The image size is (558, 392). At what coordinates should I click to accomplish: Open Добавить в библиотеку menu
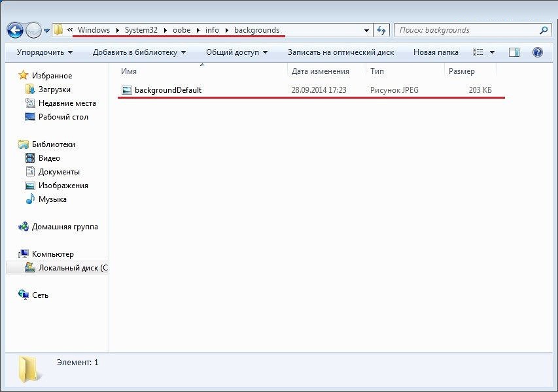[x=139, y=52]
